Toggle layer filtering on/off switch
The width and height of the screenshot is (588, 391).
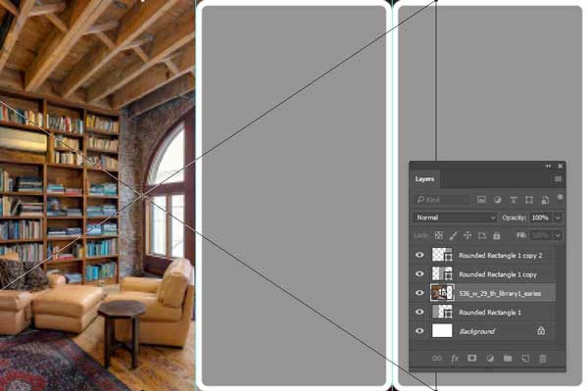point(560,197)
